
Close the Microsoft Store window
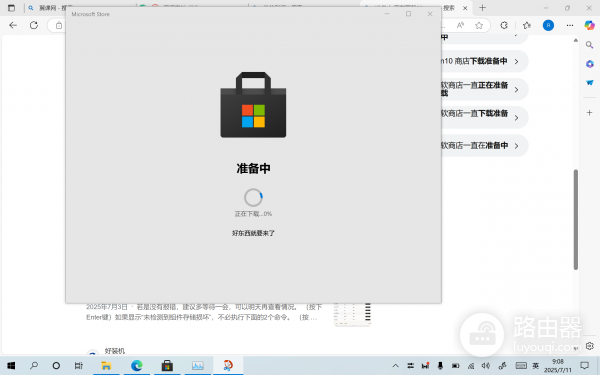pyautogui.click(x=430, y=14)
